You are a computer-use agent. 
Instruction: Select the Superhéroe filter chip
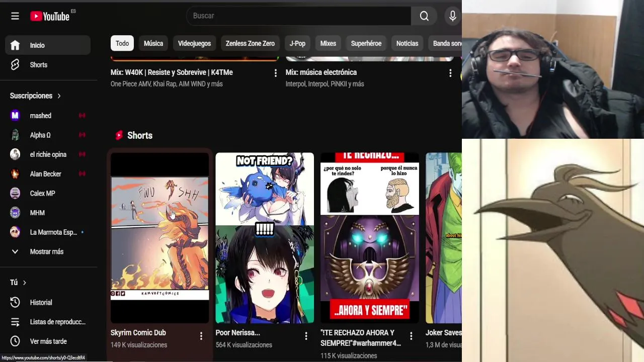366,43
